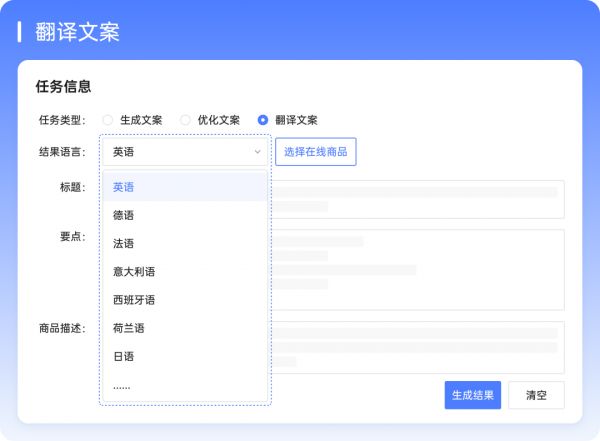Click the 翻译文案 page header title

77,32
